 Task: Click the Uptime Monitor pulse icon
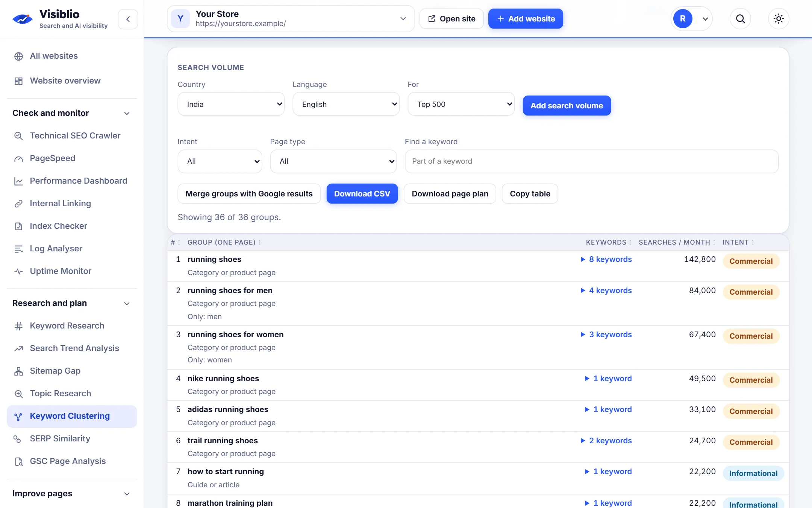18,271
